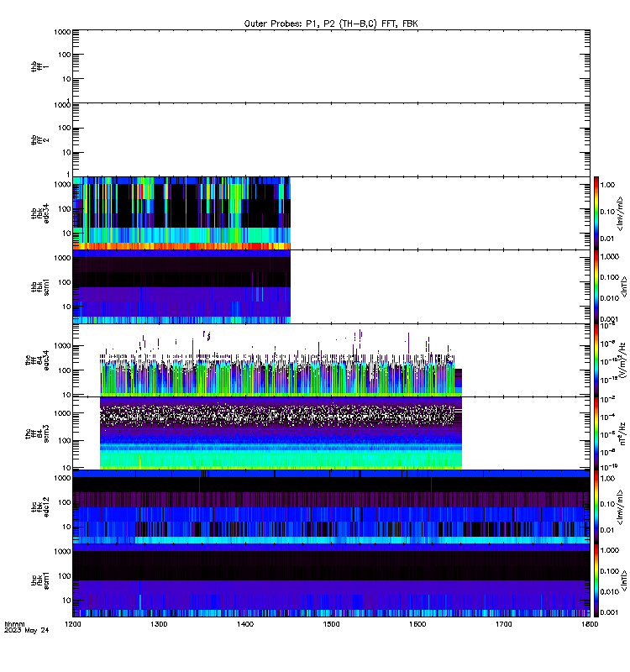Click the color bar beside thb fbk scm1 panel
The width and height of the screenshot is (630, 672).
(596, 286)
